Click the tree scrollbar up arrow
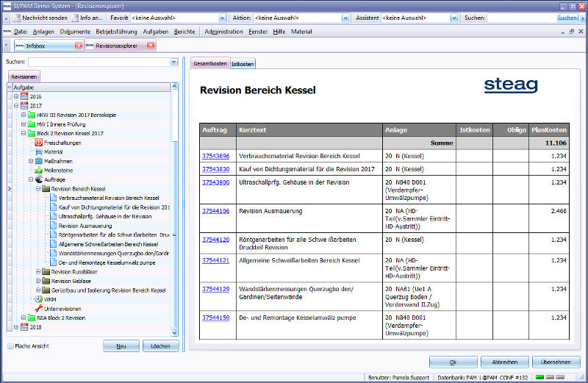This screenshot has width=588, height=383. coord(174,86)
